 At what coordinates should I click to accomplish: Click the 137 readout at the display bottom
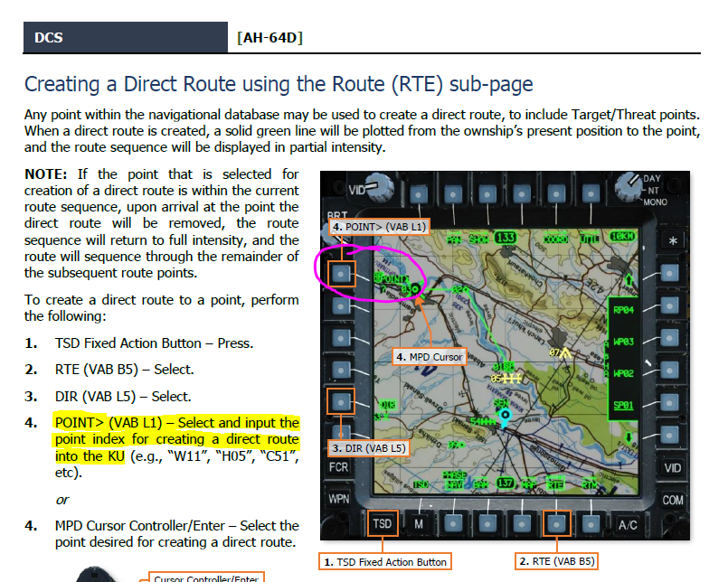506,483
